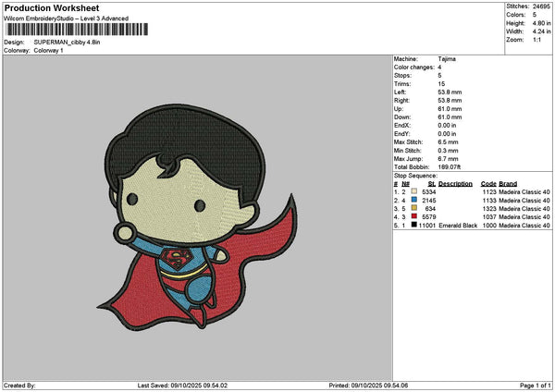Select the Width value '4.24 in'

[541, 31]
